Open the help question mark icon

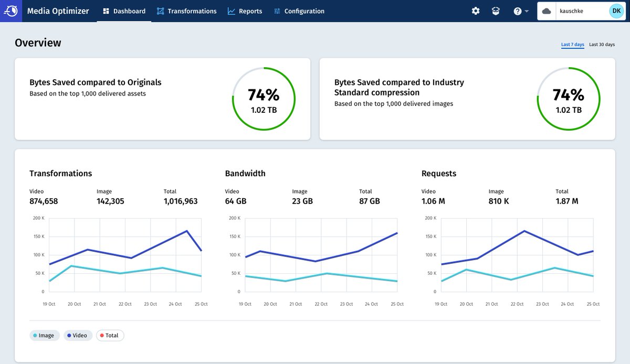point(517,11)
